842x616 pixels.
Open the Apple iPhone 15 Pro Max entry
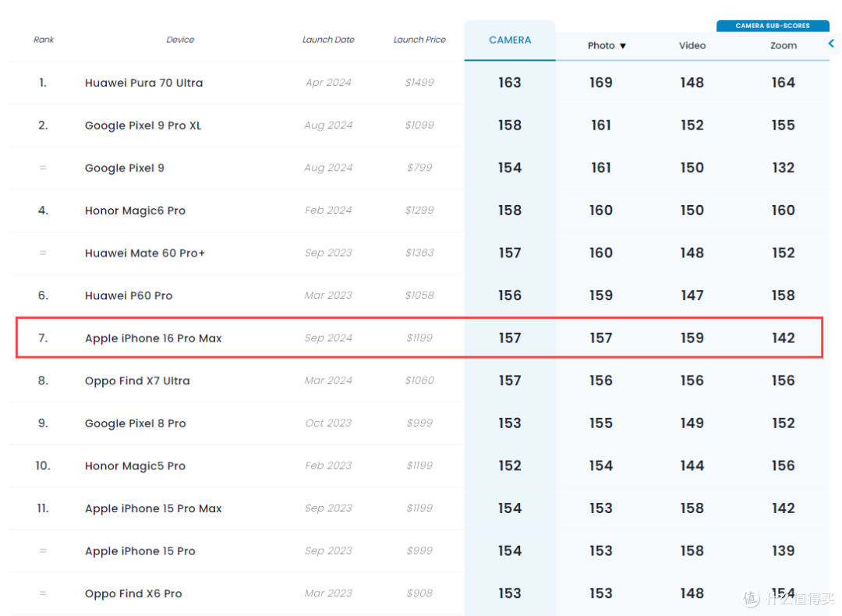pos(153,508)
